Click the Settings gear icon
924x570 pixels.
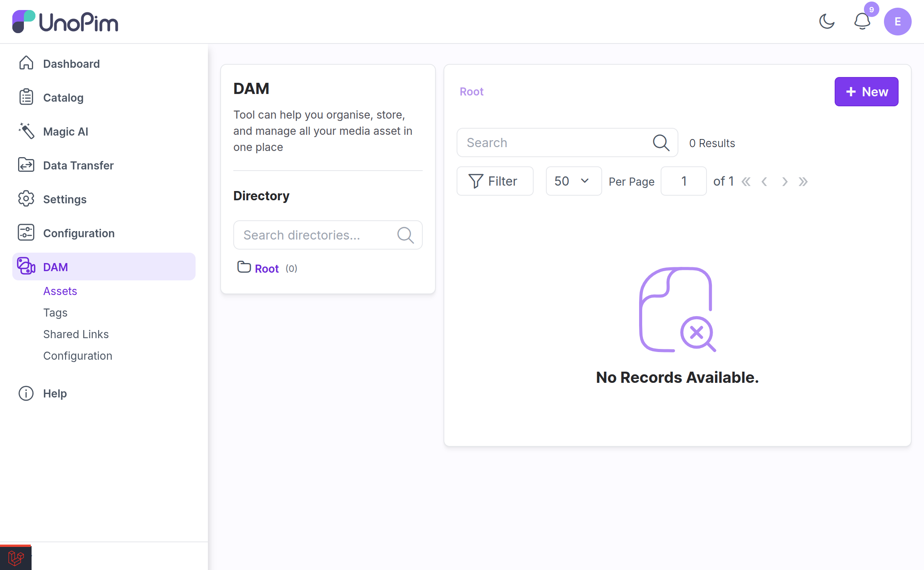pyautogui.click(x=26, y=199)
